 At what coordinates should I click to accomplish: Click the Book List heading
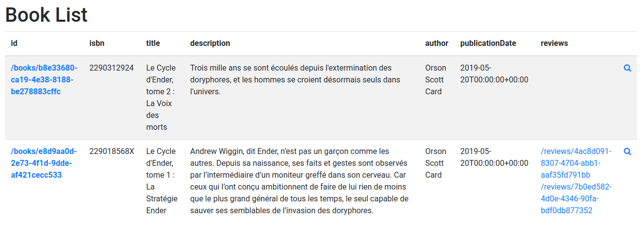point(46,15)
